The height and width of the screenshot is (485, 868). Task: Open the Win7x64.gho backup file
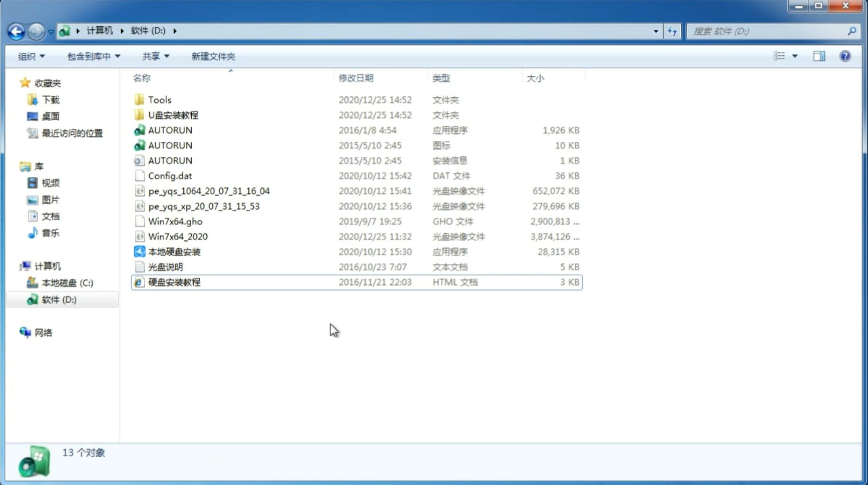175,221
